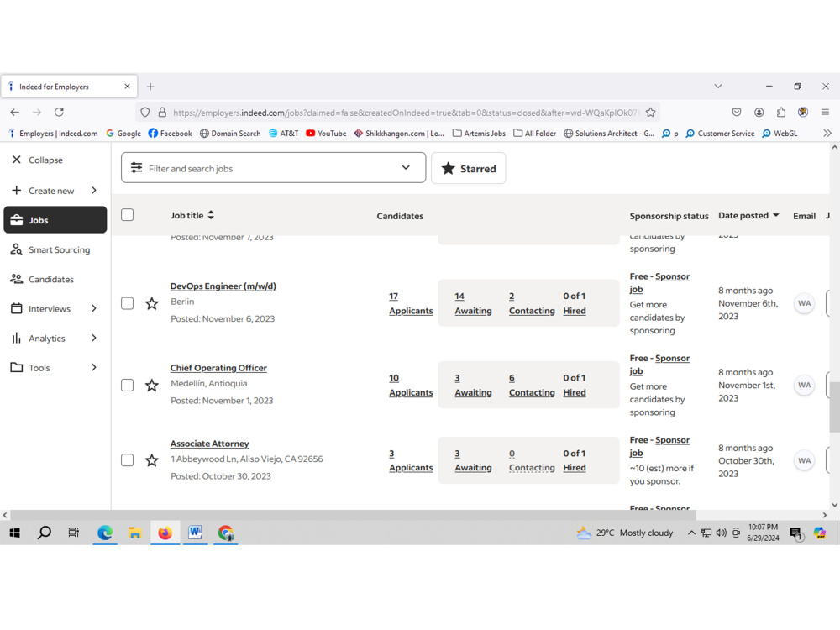This screenshot has height=630, width=840.
Task: Open the Pocket save icon
Action: (x=737, y=112)
